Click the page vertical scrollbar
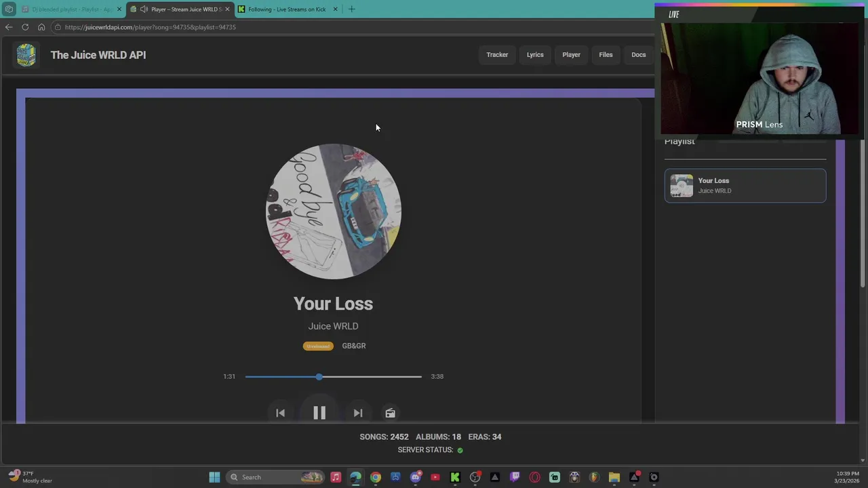 [x=863, y=213]
